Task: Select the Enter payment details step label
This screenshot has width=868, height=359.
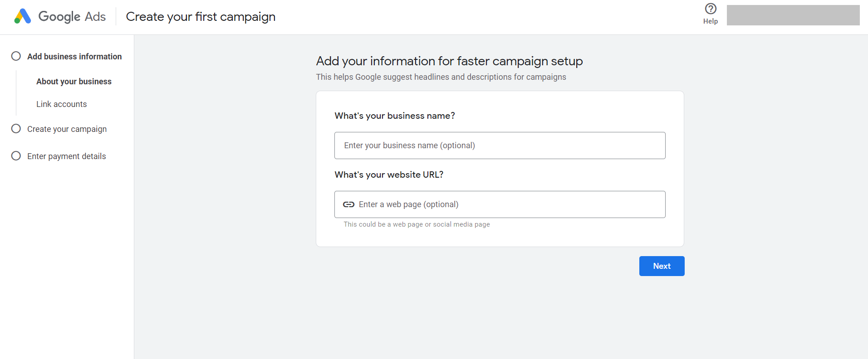Action: click(x=66, y=156)
